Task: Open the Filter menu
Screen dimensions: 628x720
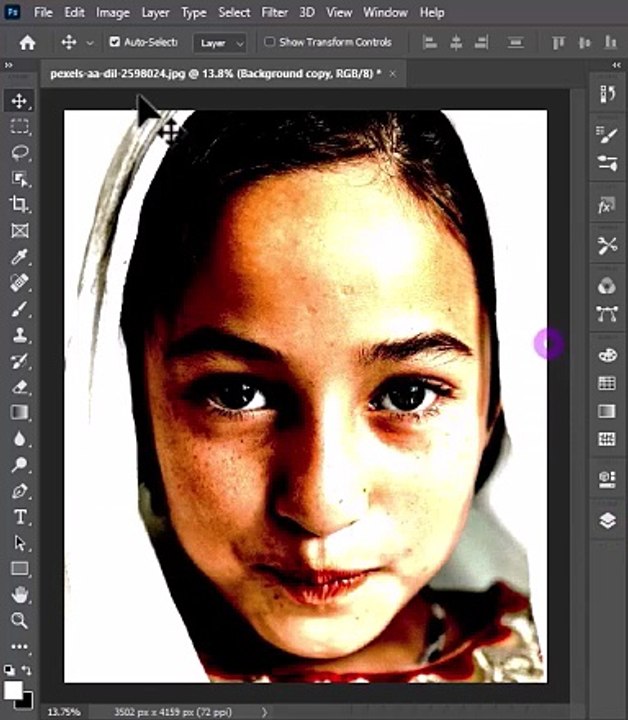Action: pos(275,12)
